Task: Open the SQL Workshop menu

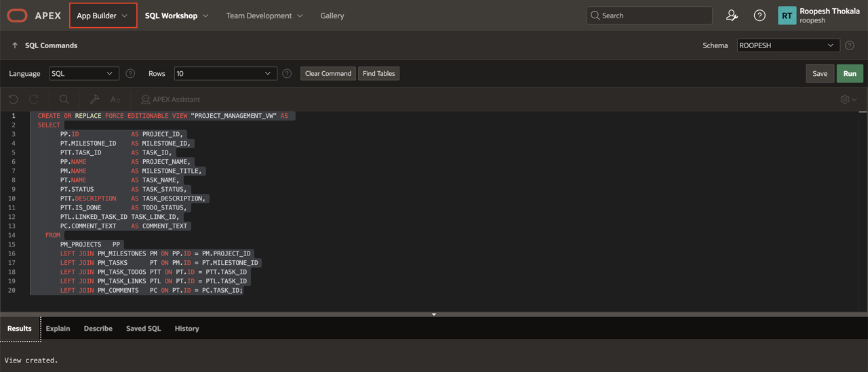Action: tap(176, 16)
